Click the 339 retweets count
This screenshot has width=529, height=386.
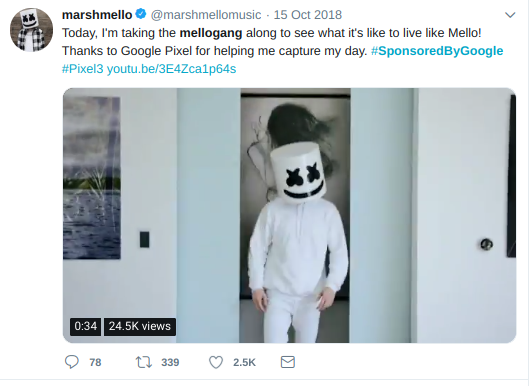[170, 362]
